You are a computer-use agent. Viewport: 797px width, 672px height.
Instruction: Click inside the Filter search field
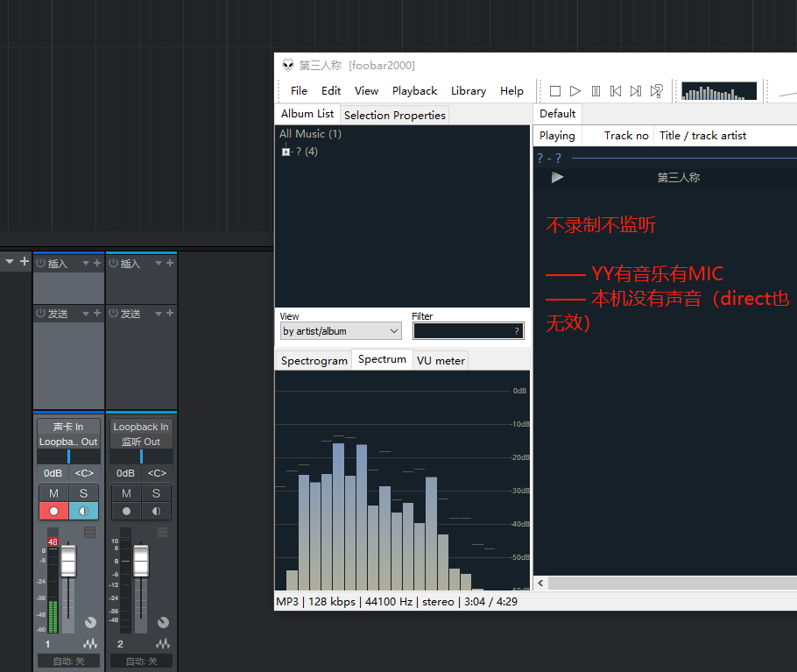[x=468, y=330]
